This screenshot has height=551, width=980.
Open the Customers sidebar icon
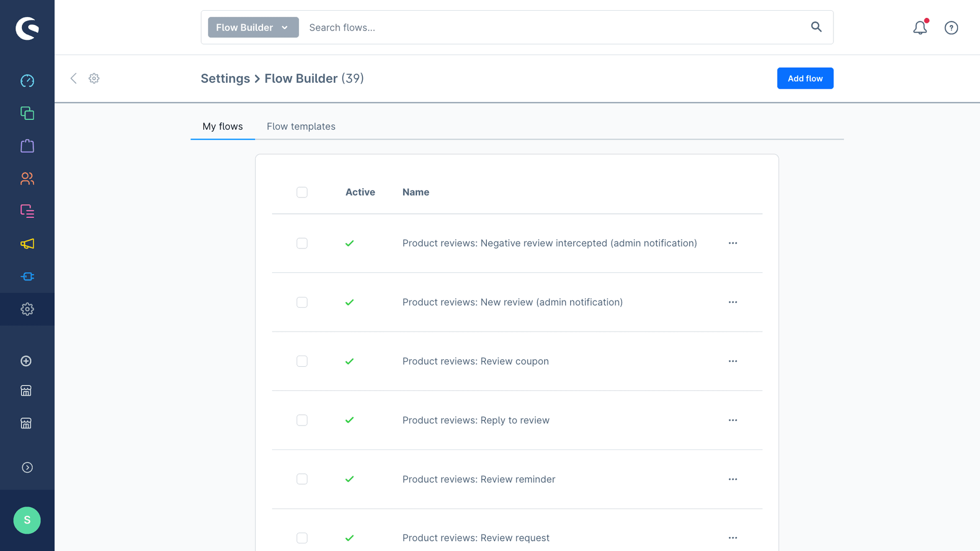tap(27, 179)
